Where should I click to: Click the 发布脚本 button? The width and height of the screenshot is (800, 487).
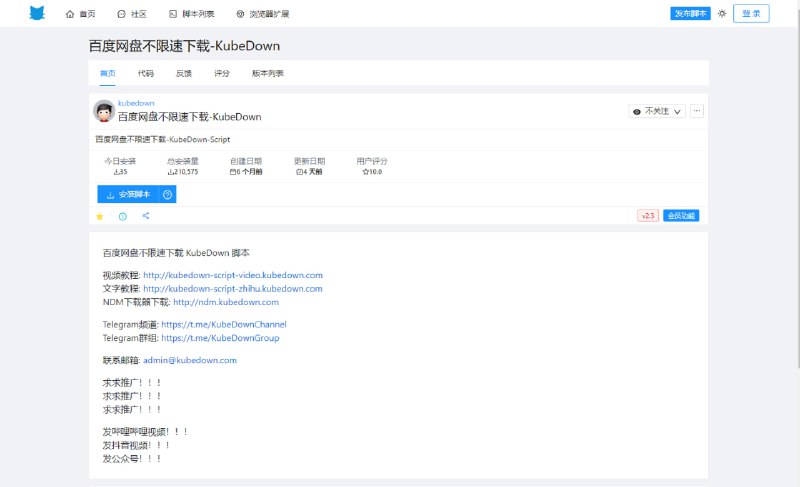(689, 14)
